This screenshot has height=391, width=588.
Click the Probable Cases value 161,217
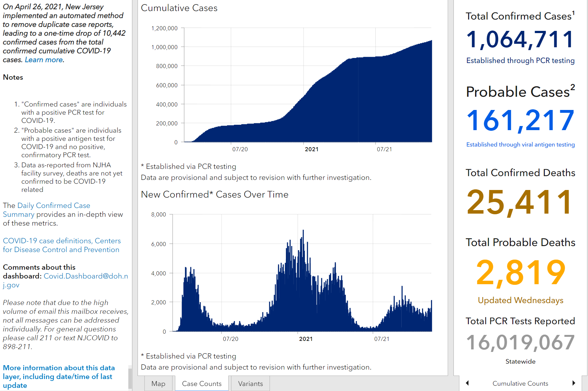point(520,120)
